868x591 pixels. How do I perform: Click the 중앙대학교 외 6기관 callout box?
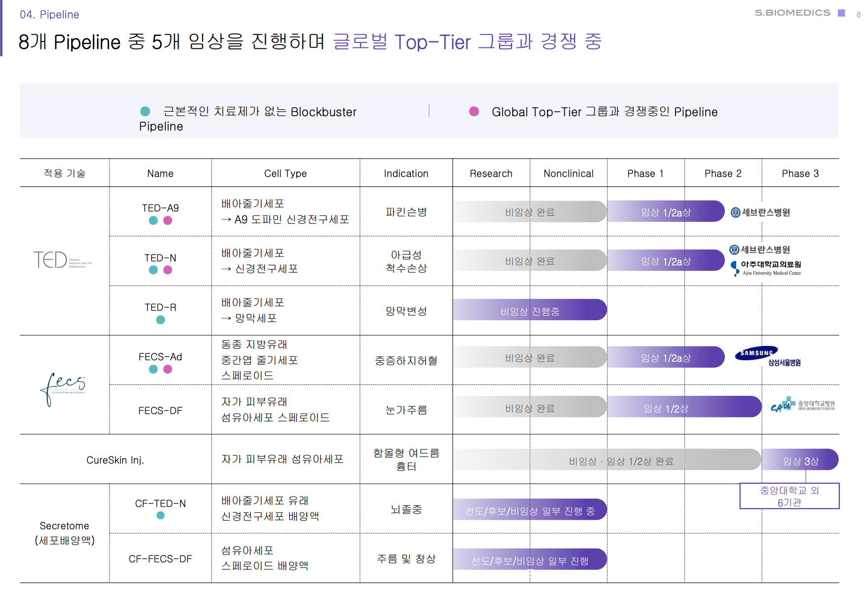click(789, 496)
